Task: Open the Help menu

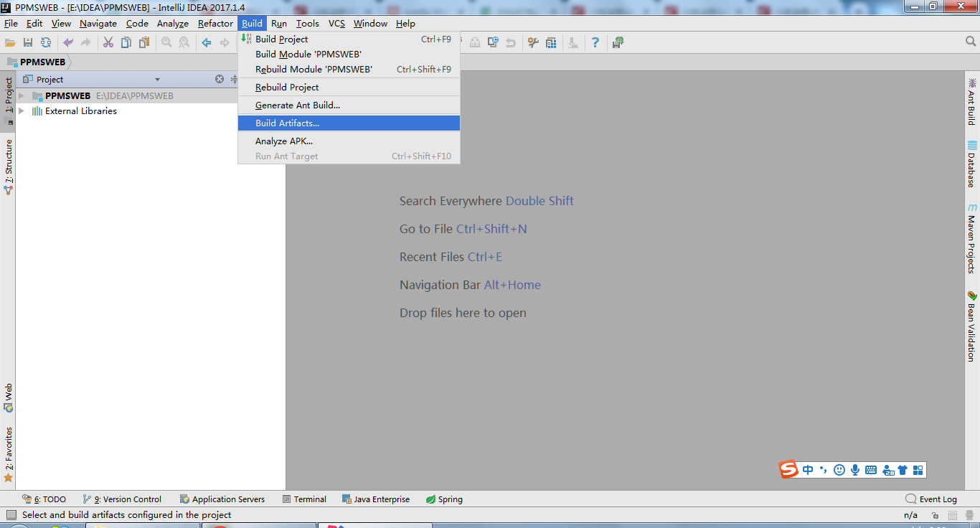Action: 405,24
